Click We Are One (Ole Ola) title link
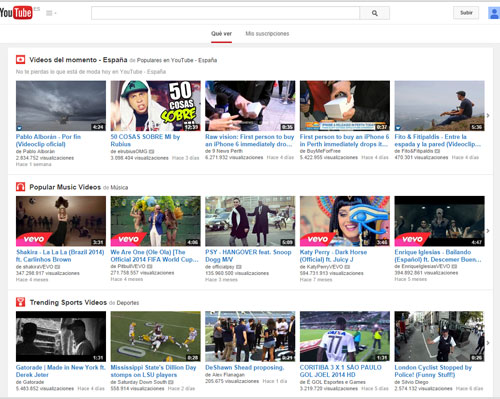 pos(155,256)
